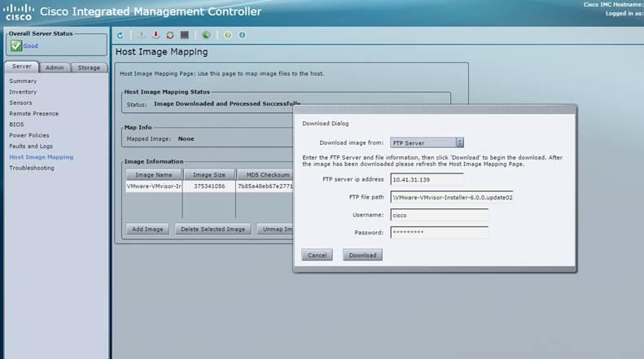The width and height of the screenshot is (644, 359).
Task: Focus the FTP server ip address field
Action: click(427, 179)
